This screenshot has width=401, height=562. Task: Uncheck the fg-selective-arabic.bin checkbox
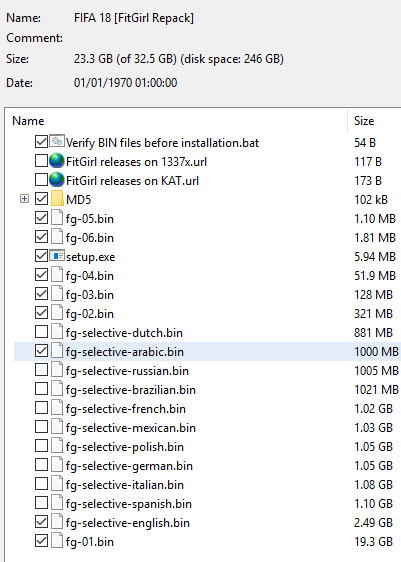(42, 351)
